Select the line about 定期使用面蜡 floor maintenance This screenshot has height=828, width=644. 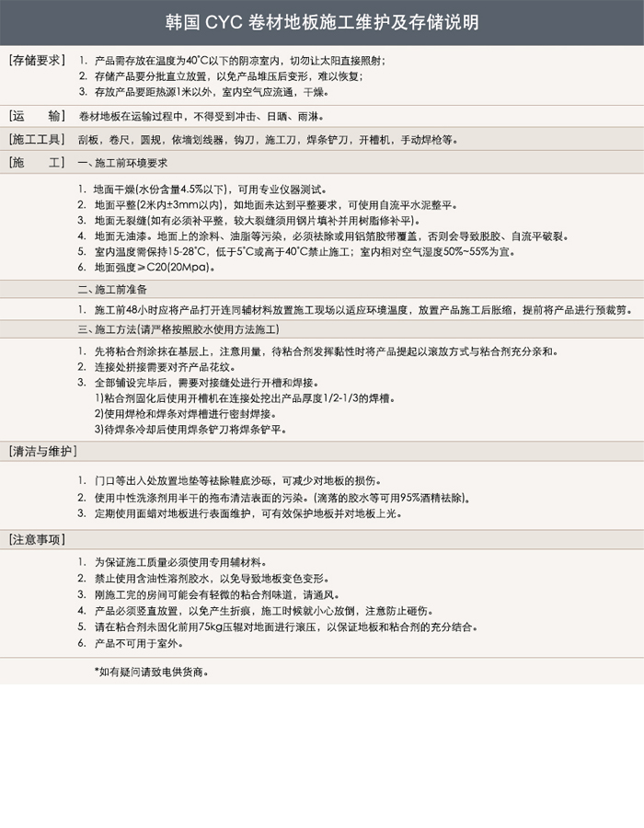tap(240, 514)
